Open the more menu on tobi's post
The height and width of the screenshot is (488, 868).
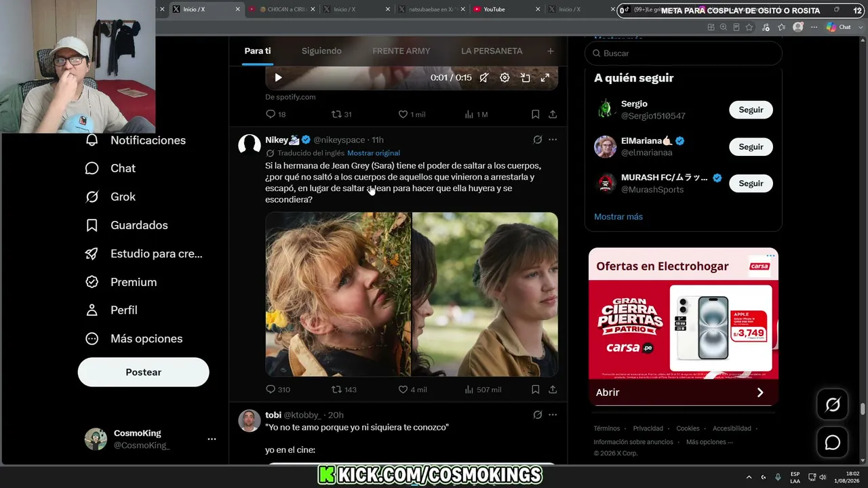click(x=553, y=415)
